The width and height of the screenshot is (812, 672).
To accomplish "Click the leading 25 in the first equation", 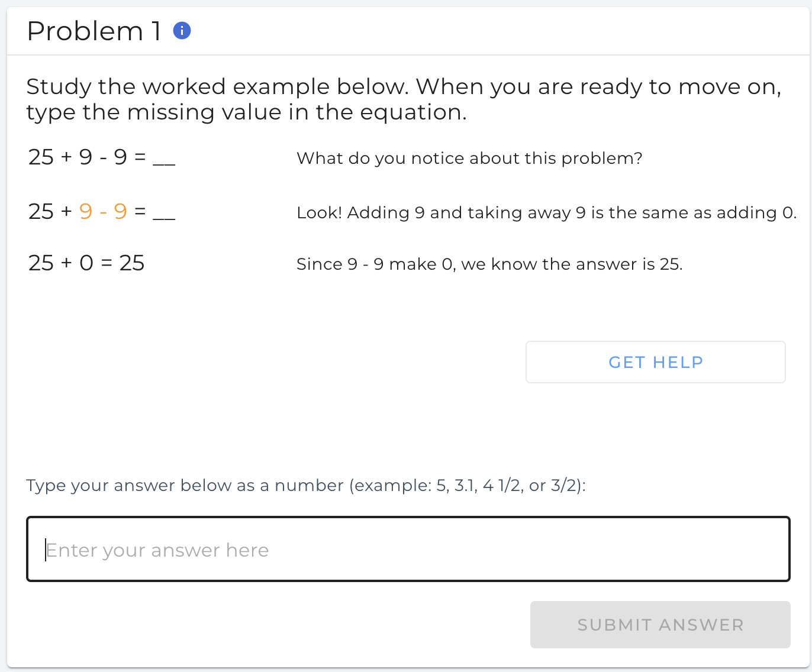I will [41, 157].
